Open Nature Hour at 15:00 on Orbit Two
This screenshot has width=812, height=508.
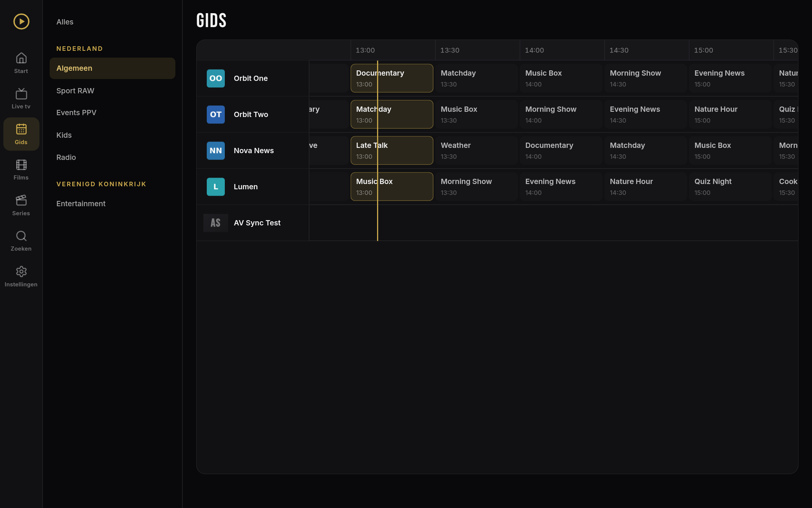point(730,114)
